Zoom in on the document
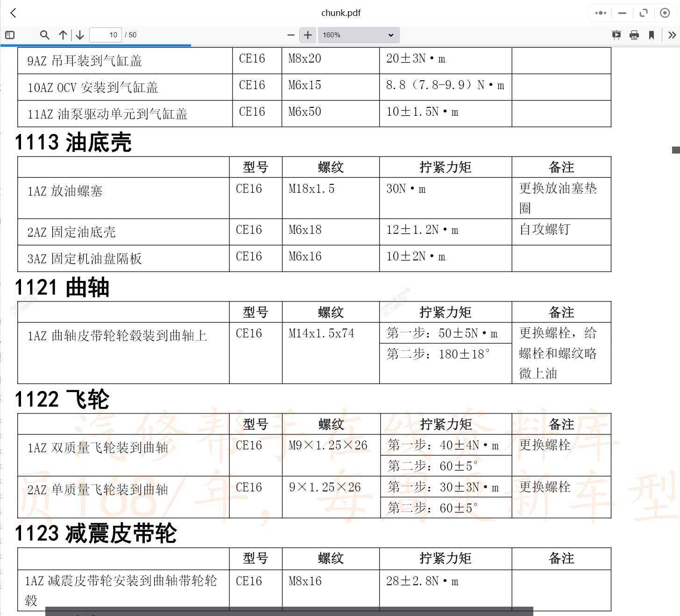The image size is (680, 616). pyautogui.click(x=307, y=35)
